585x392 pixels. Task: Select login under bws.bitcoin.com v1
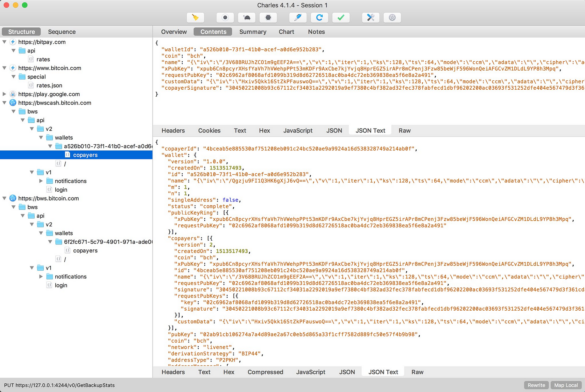(61, 285)
